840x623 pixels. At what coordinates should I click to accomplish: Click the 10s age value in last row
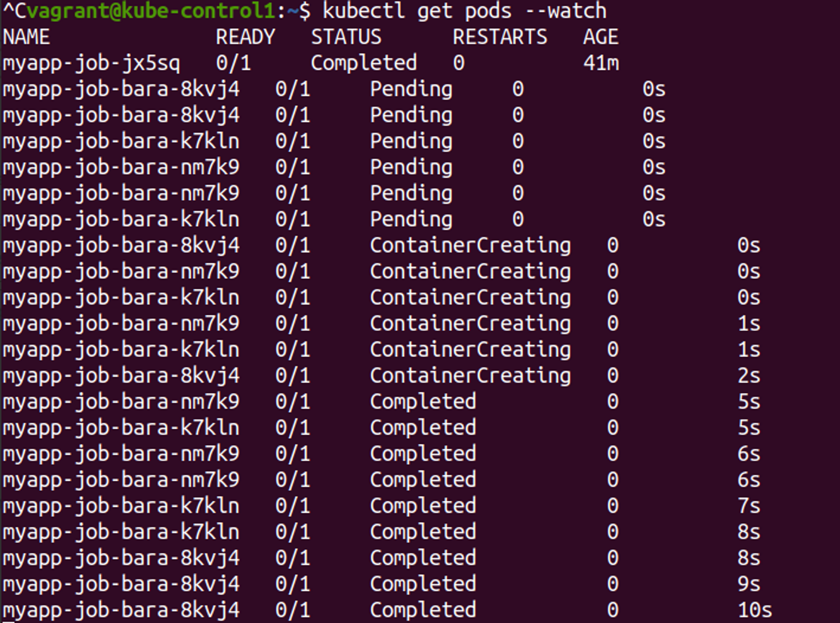[x=754, y=610]
